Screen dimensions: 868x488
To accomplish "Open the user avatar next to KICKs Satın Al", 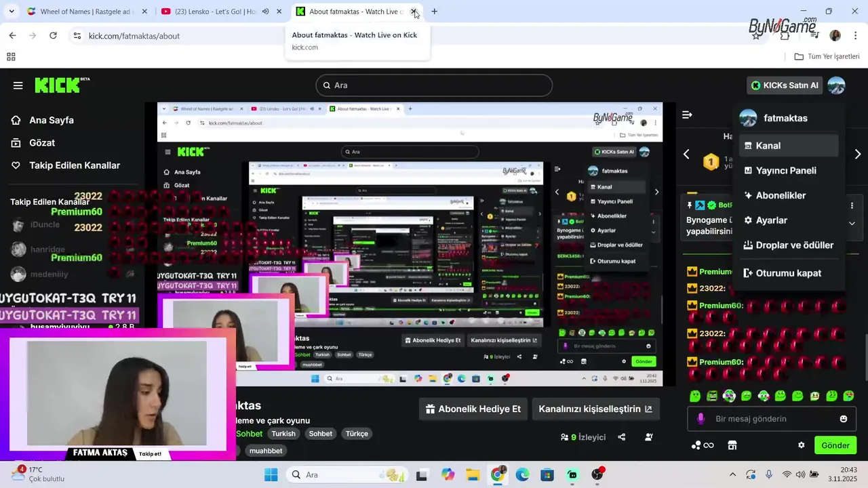I will [836, 85].
